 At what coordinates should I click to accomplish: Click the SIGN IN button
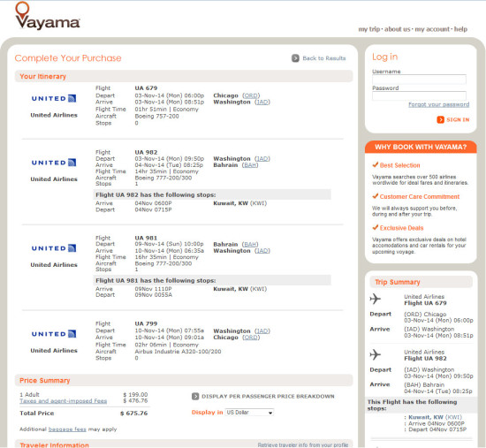pyautogui.click(x=453, y=119)
